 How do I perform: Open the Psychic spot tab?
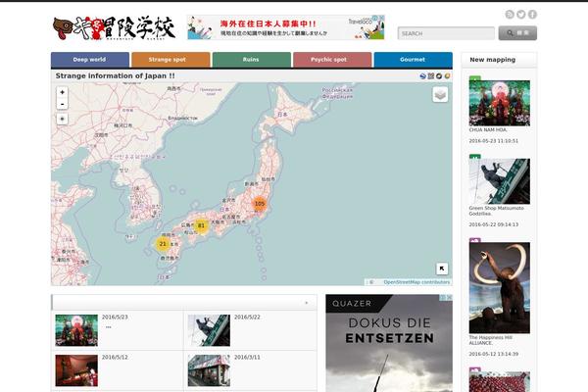pos(332,60)
